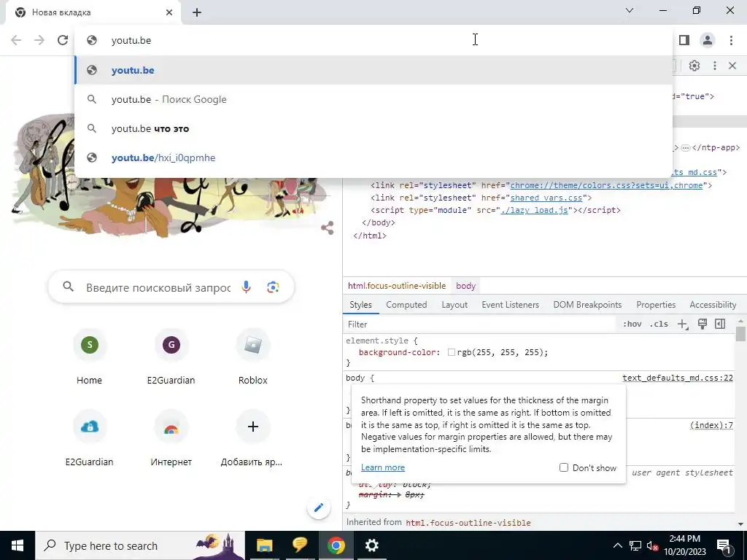
Task: Switch to the Accessibility tab
Action: click(713, 305)
